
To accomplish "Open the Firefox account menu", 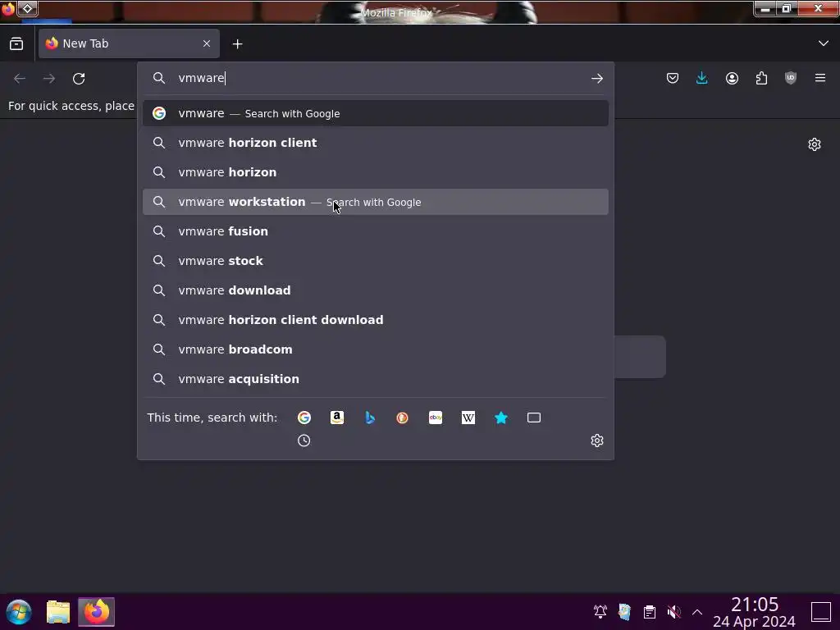I will tap(732, 78).
